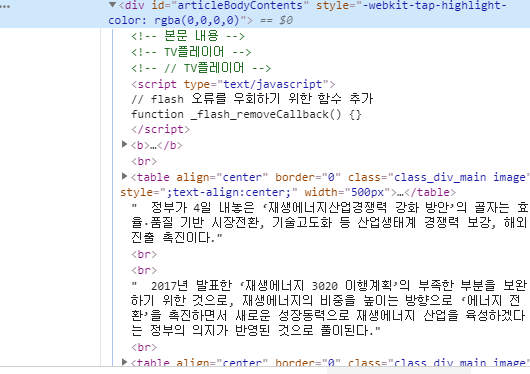
Task: Click the function _flash_removeCallback() line
Action: click(246, 114)
